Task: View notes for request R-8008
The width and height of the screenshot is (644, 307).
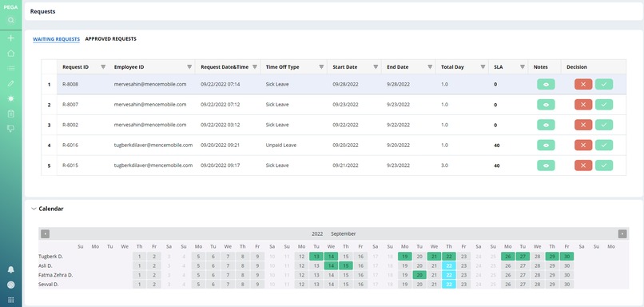Action: pyautogui.click(x=546, y=84)
